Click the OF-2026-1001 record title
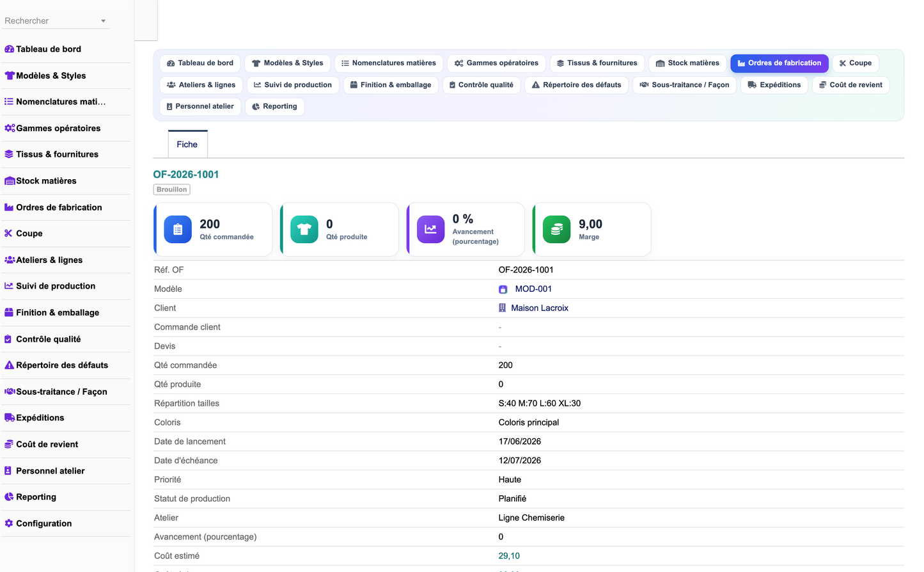The width and height of the screenshot is (924, 572). 186,175
